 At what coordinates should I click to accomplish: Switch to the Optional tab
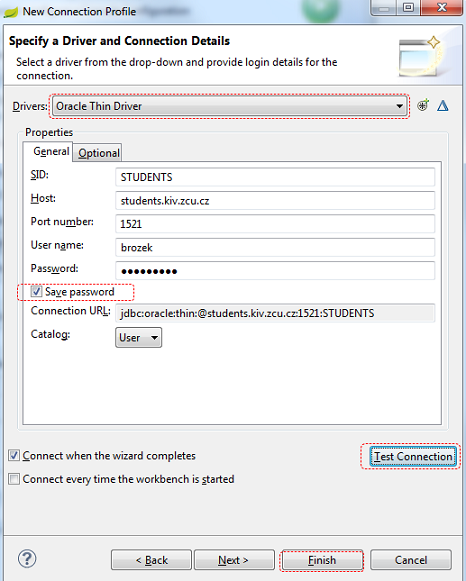click(98, 153)
